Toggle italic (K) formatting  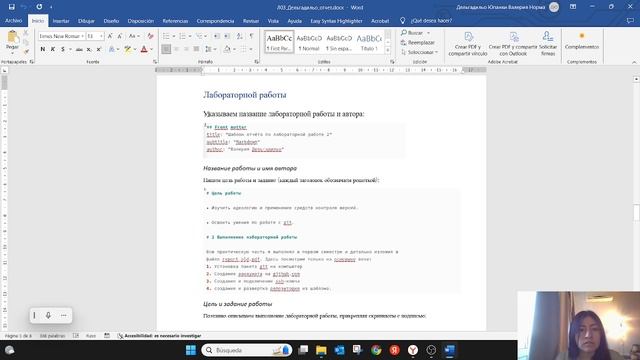pos(53,49)
